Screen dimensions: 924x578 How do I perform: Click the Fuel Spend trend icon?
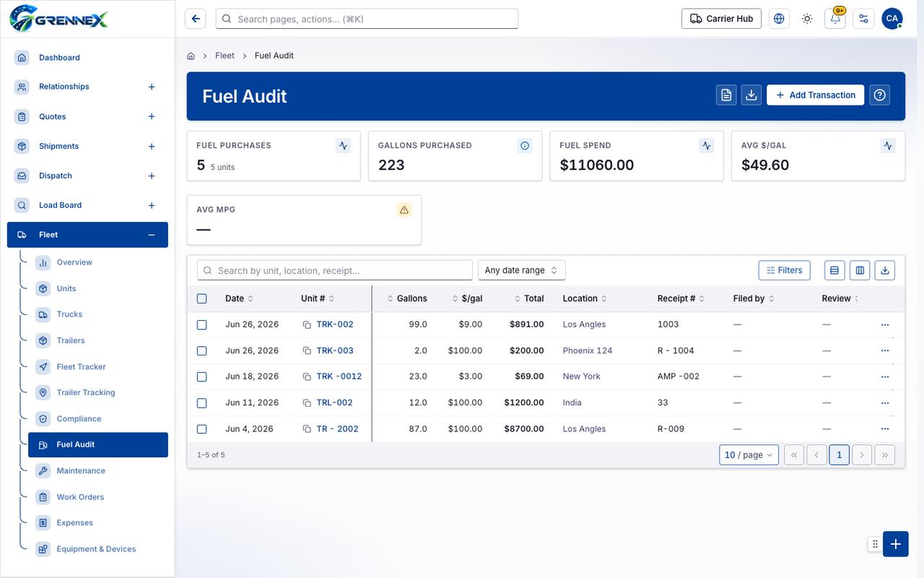point(707,145)
